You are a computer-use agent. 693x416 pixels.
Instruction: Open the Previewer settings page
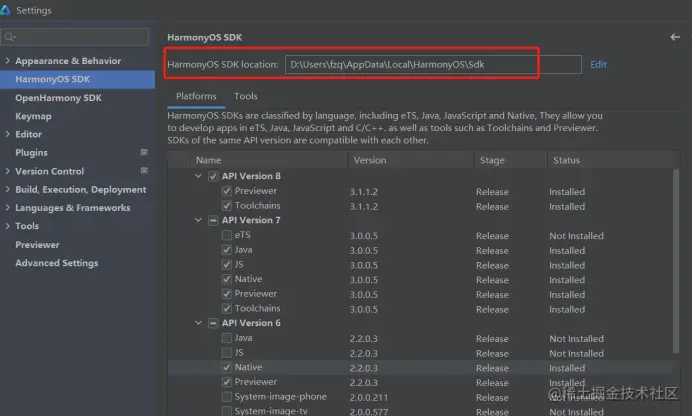click(x=38, y=244)
